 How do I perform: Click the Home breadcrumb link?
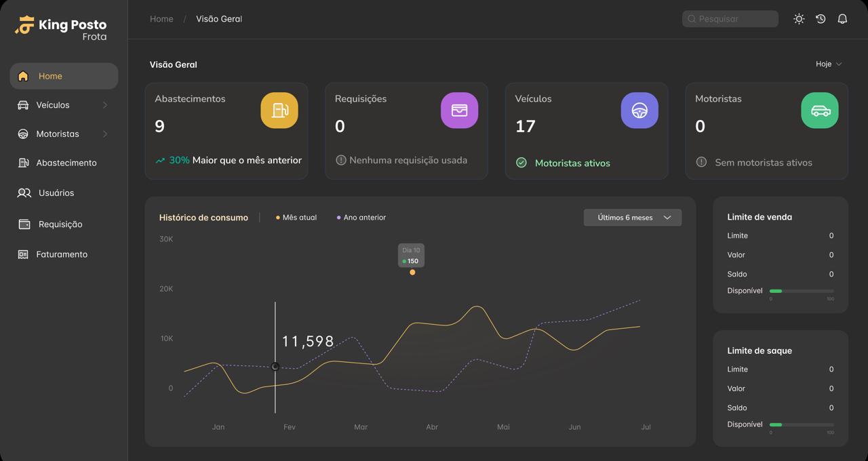(x=161, y=19)
